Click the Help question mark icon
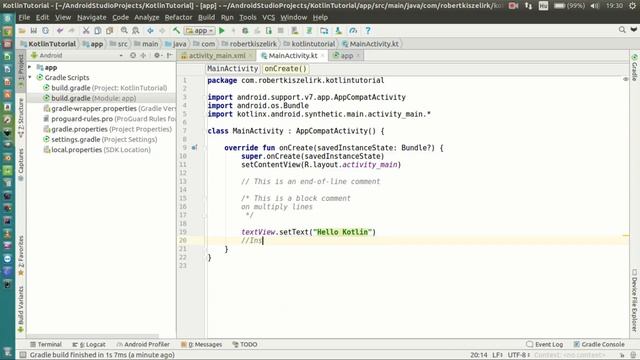640x360 pixels. coord(368,31)
